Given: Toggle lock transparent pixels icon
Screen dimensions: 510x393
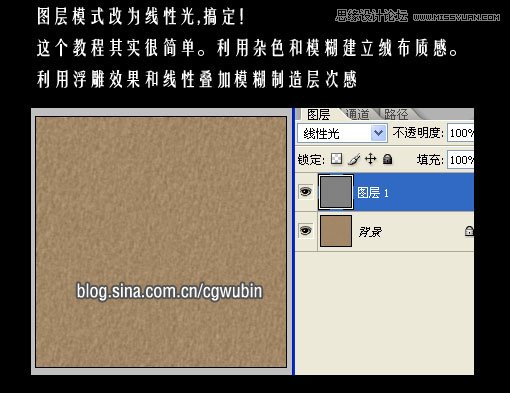Looking at the screenshot, I should pos(336,159).
